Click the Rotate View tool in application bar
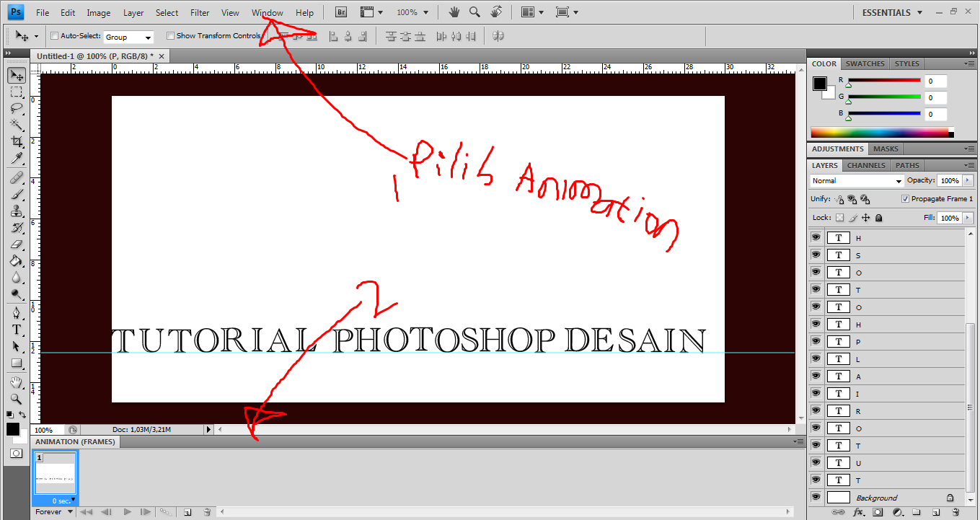The height and width of the screenshot is (520, 980). (496, 12)
